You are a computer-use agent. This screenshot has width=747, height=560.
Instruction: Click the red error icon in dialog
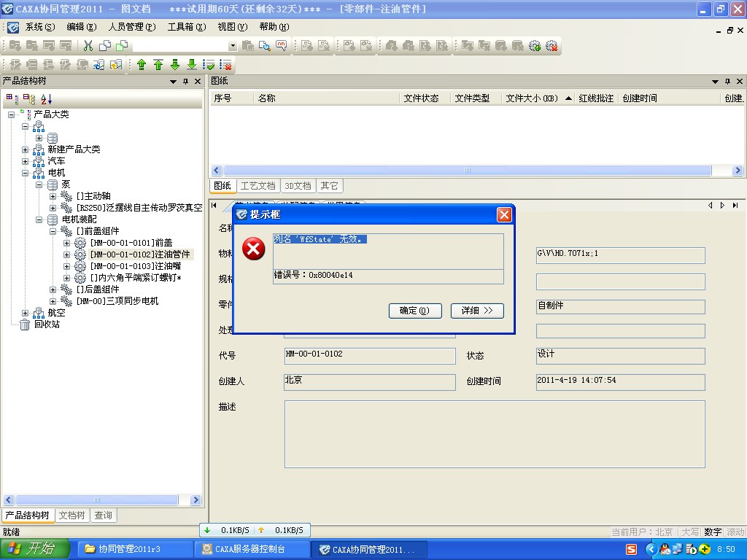pyautogui.click(x=253, y=249)
